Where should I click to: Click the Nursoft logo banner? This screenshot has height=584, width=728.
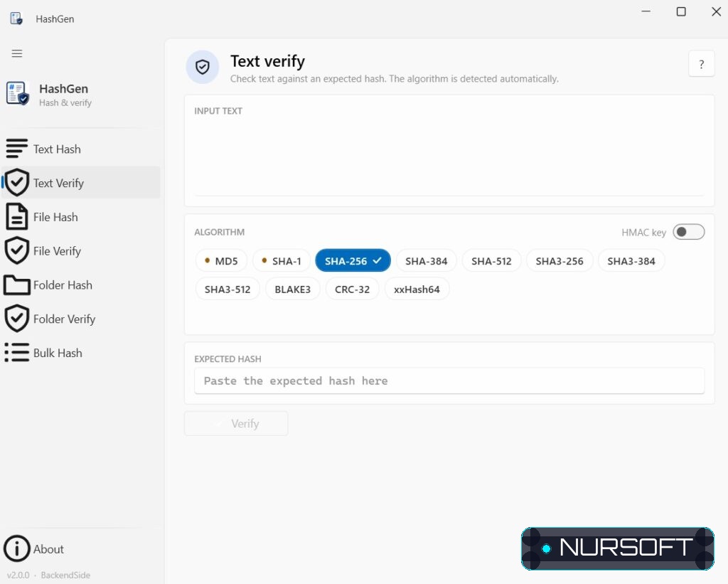618,548
